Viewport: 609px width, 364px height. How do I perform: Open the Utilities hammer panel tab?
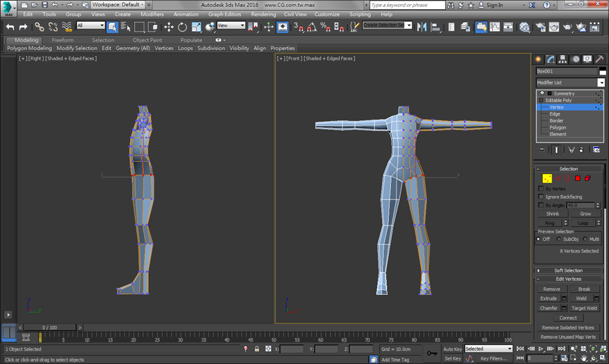pyautogui.click(x=600, y=60)
